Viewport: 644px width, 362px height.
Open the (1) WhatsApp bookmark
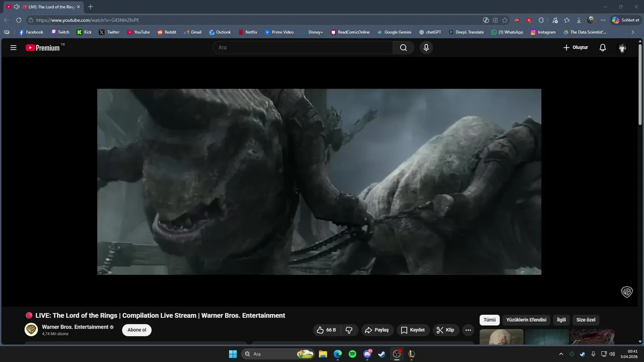[x=507, y=32]
